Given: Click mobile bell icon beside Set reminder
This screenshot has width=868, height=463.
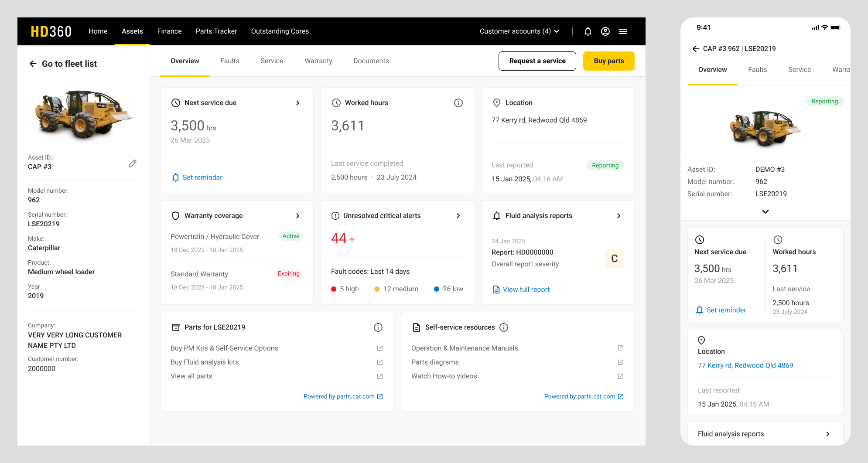Looking at the screenshot, I should (x=700, y=310).
